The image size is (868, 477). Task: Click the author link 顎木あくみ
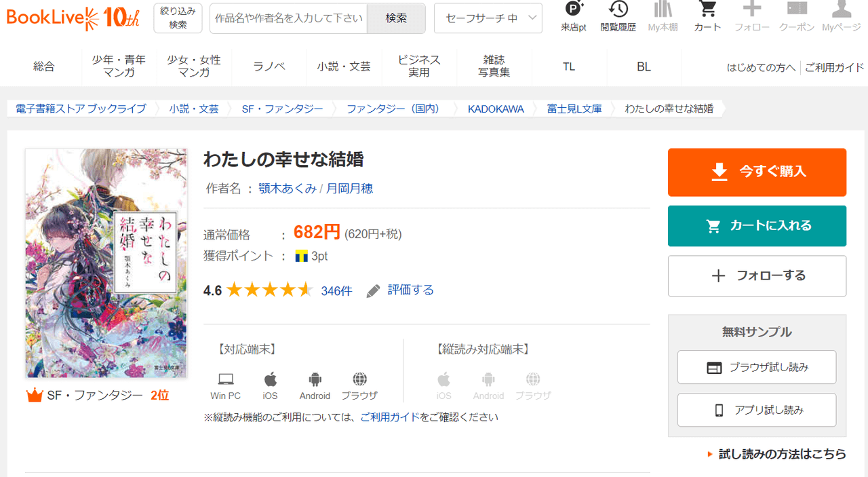click(x=287, y=189)
